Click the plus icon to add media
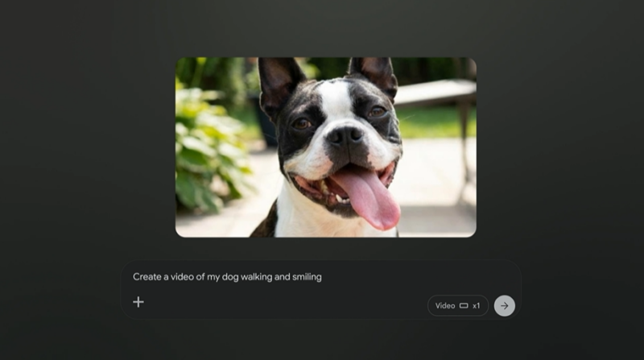The width and height of the screenshot is (644, 360). (x=138, y=302)
